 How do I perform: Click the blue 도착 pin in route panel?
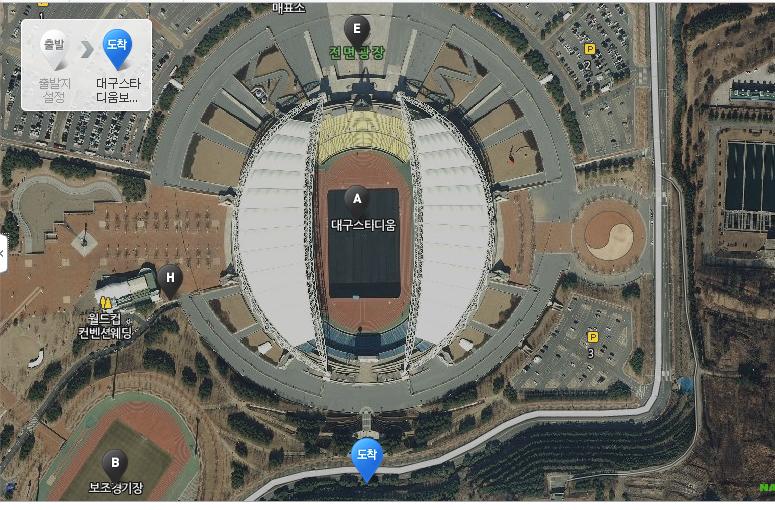click(x=117, y=49)
